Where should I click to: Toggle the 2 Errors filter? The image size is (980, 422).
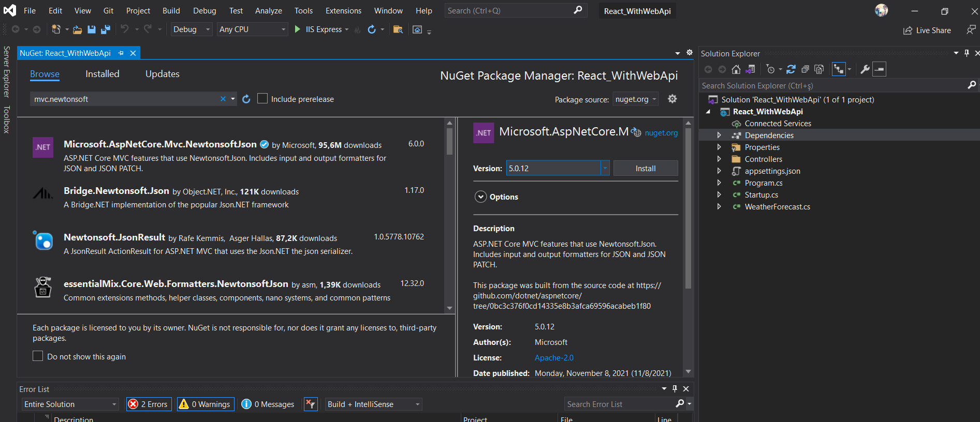click(149, 404)
